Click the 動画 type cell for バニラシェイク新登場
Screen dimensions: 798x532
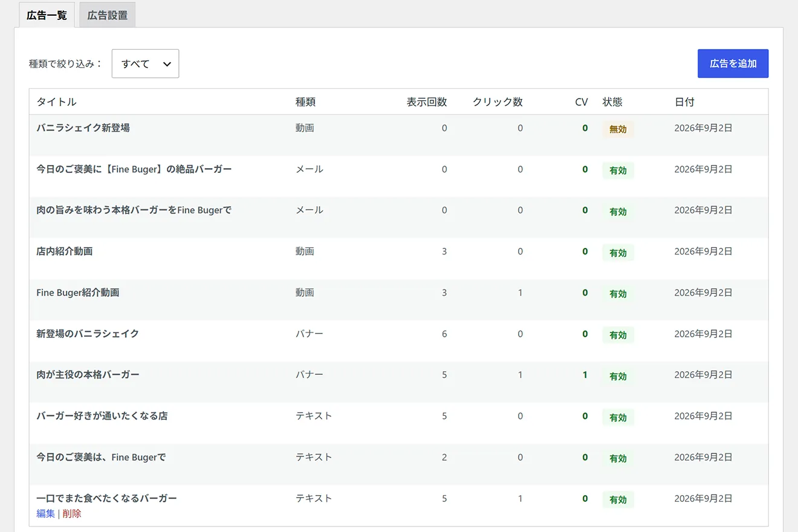(305, 128)
